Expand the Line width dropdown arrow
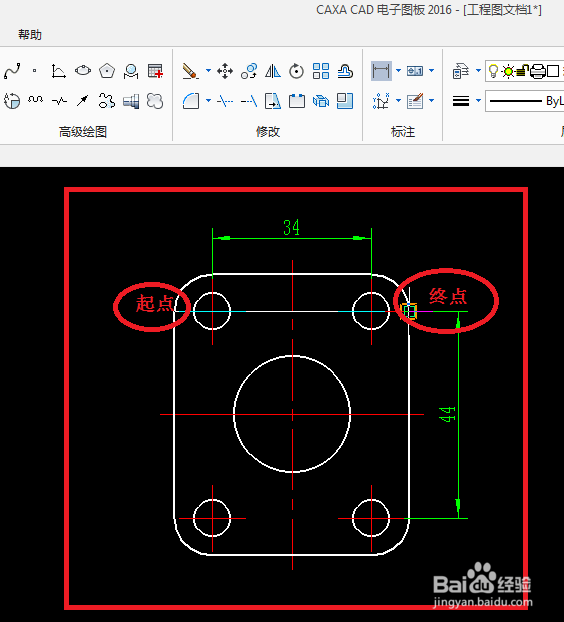 (478, 101)
